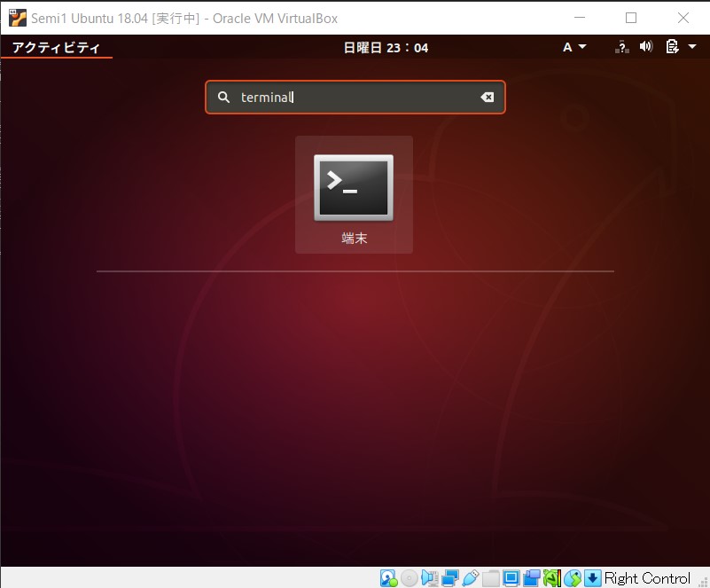Expand the system menu arrow
This screenshot has width=710, height=588.
pos(692,46)
